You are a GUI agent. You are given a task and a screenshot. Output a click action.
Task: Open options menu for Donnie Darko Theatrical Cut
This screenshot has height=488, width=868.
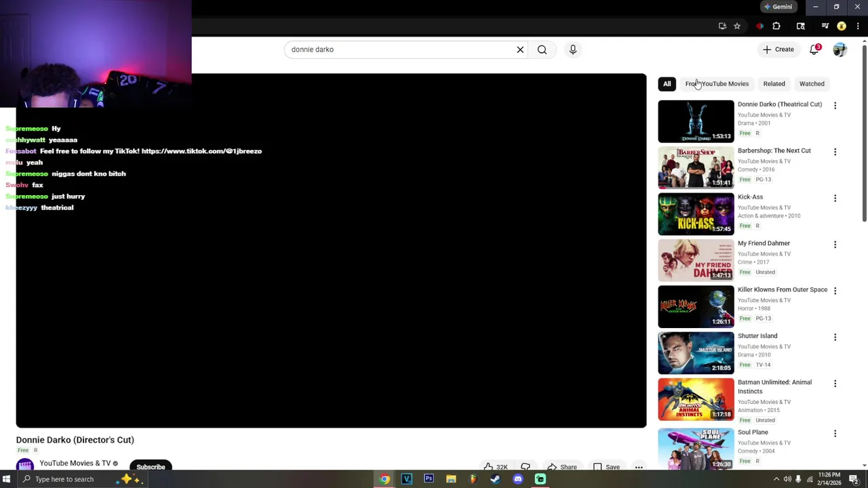pos(835,106)
